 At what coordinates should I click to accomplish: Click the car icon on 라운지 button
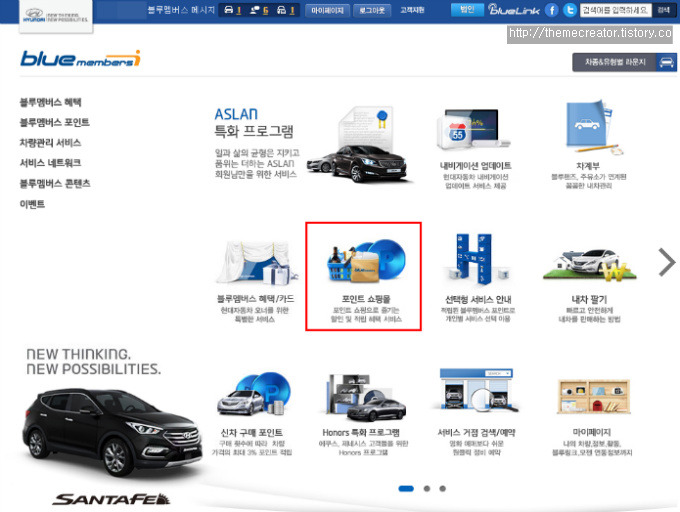tap(666, 63)
